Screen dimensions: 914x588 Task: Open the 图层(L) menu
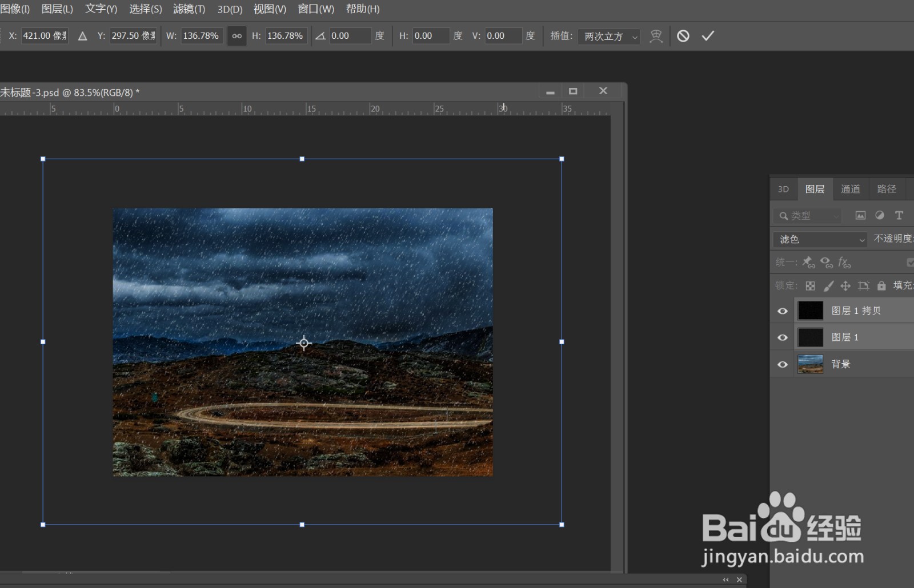pyautogui.click(x=57, y=9)
